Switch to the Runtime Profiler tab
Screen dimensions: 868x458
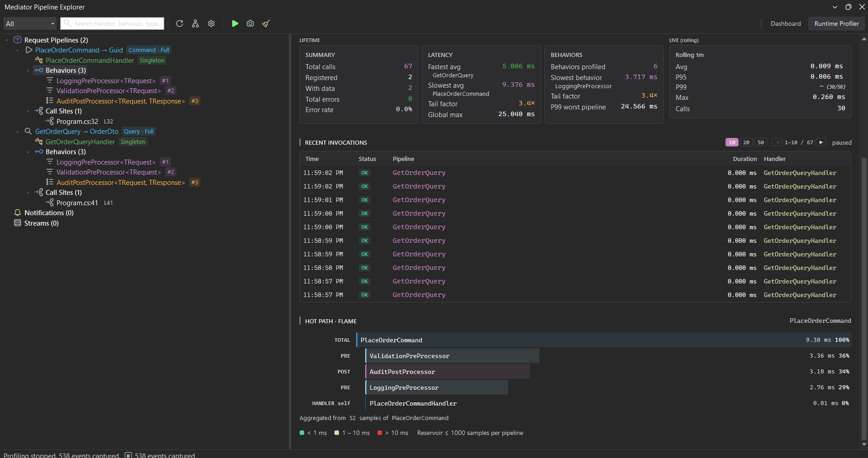[x=836, y=24]
